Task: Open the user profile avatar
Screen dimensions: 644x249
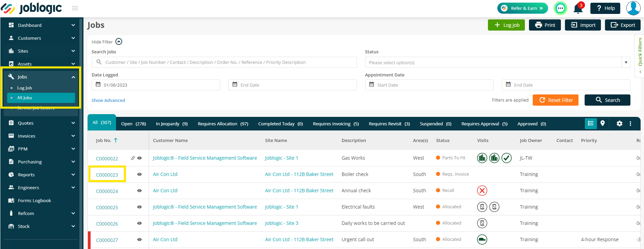Action: (633, 8)
